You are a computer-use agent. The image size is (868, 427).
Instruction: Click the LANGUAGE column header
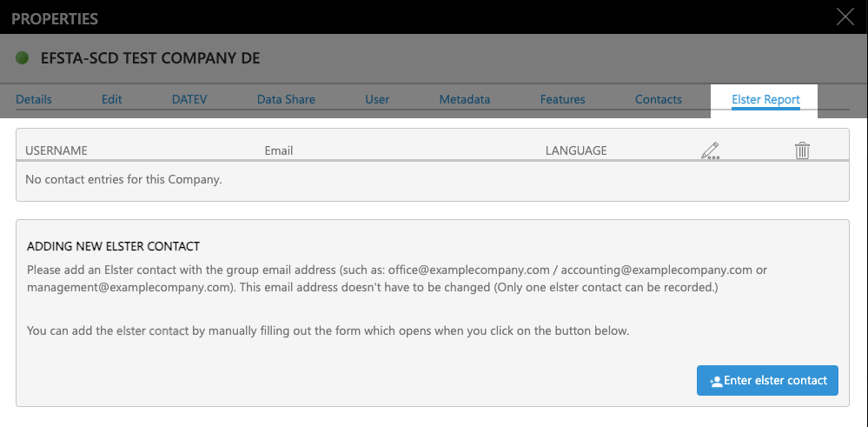[x=575, y=150]
